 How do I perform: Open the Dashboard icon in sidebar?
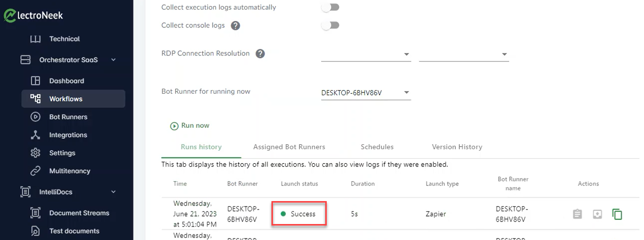35,81
